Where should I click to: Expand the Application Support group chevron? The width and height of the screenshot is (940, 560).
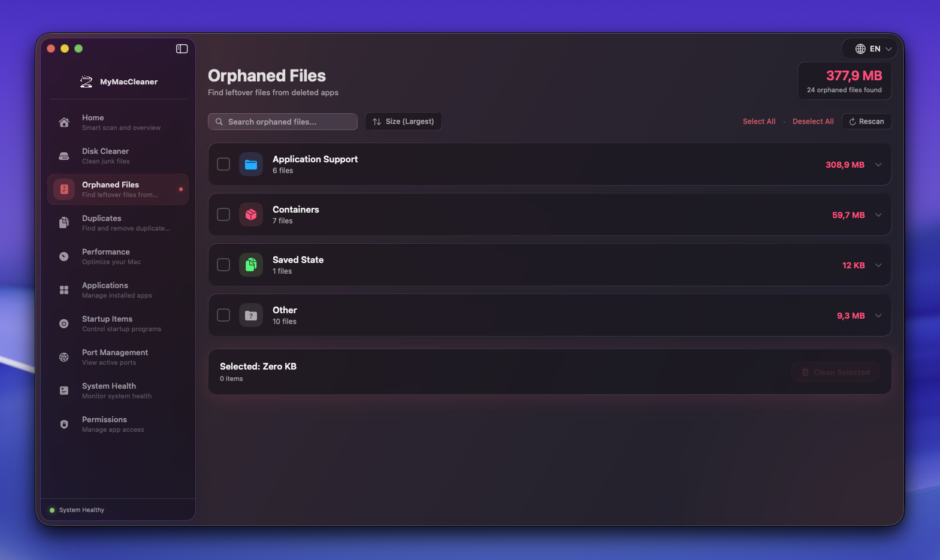pos(878,165)
